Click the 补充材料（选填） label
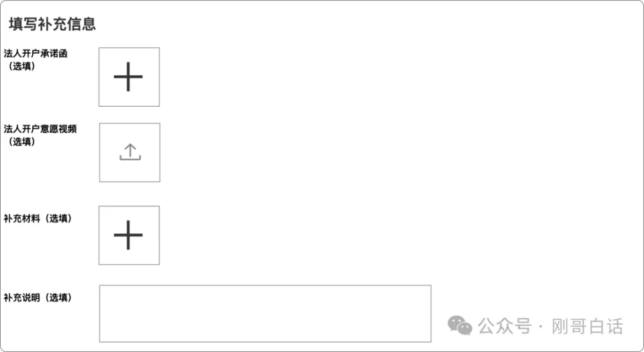The height and width of the screenshot is (352, 644). (x=39, y=219)
